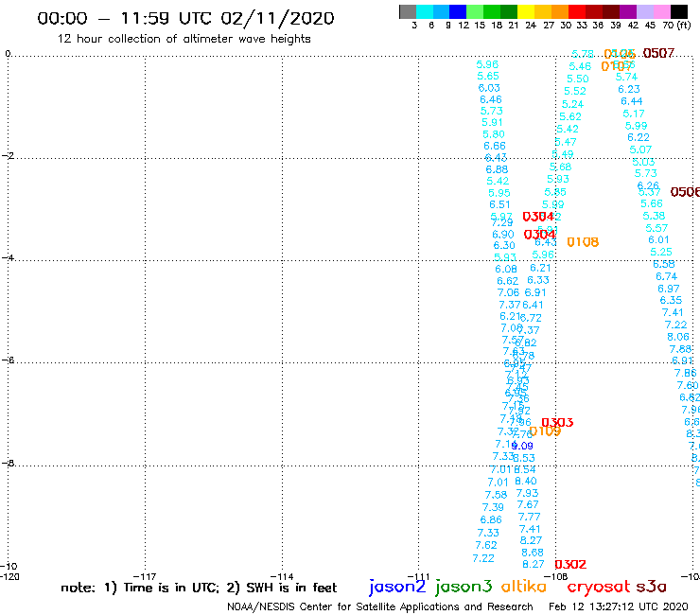
Task: Click the legend label "24"
Action: [531, 25]
